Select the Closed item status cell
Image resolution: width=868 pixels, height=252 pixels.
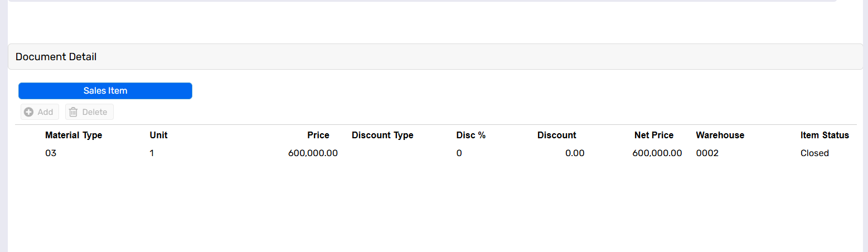click(x=814, y=153)
